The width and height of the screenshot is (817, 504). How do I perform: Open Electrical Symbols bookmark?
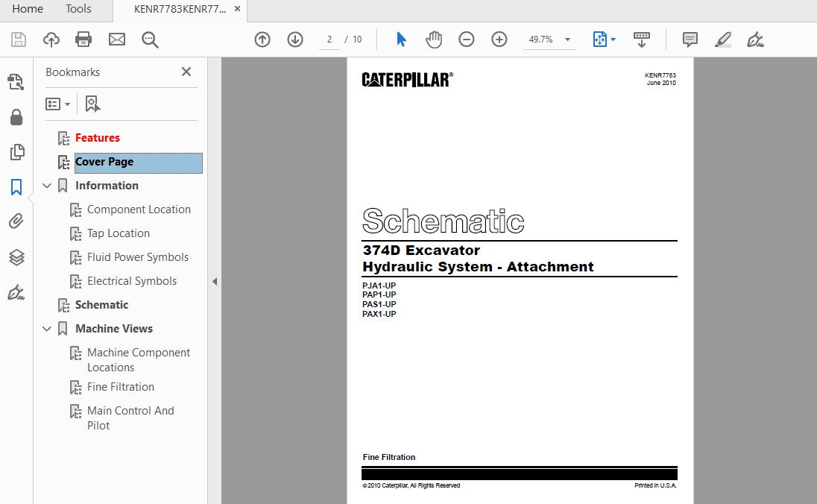click(132, 281)
